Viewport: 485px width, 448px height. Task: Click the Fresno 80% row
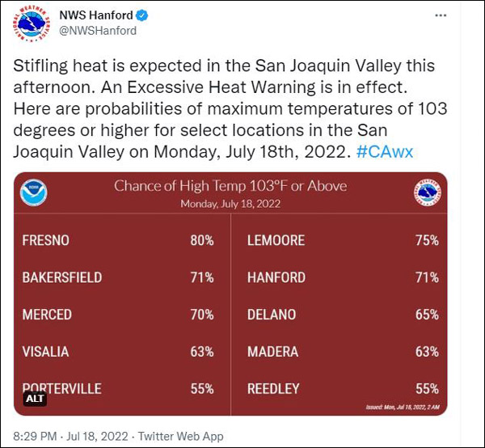point(118,240)
